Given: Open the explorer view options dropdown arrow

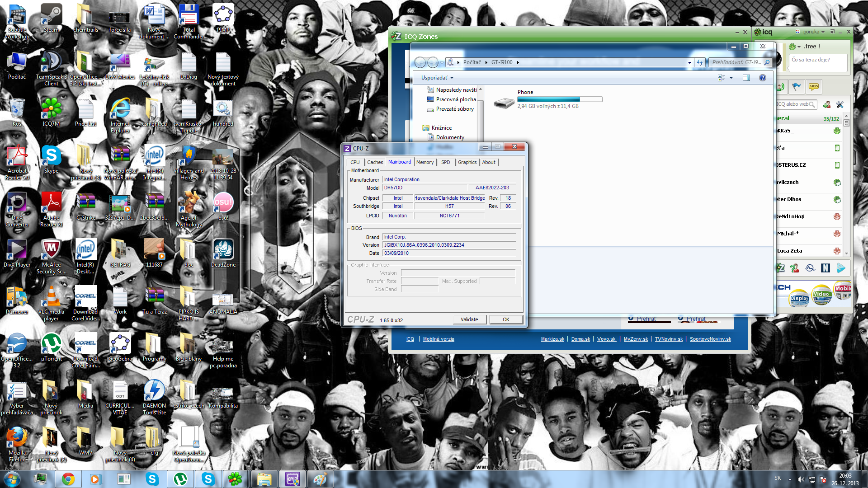Looking at the screenshot, I should click(731, 78).
